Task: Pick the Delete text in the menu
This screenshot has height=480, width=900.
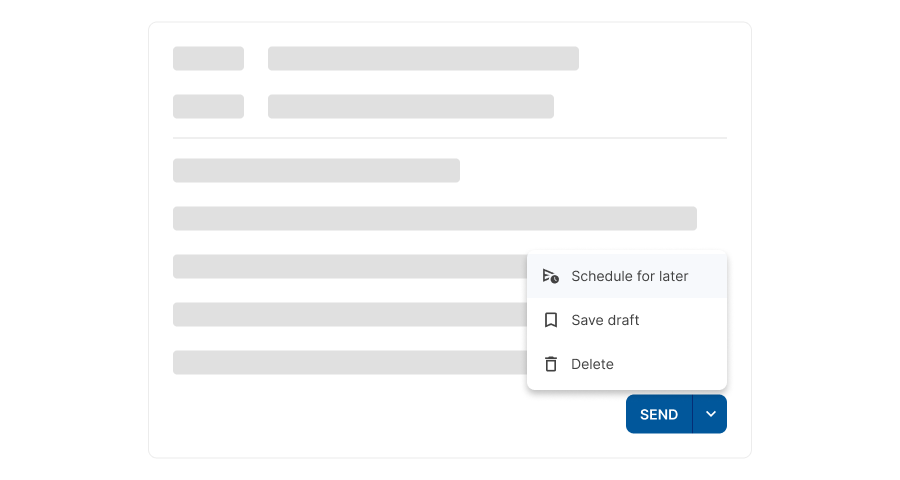Action: pyautogui.click(x=592, y=364)
